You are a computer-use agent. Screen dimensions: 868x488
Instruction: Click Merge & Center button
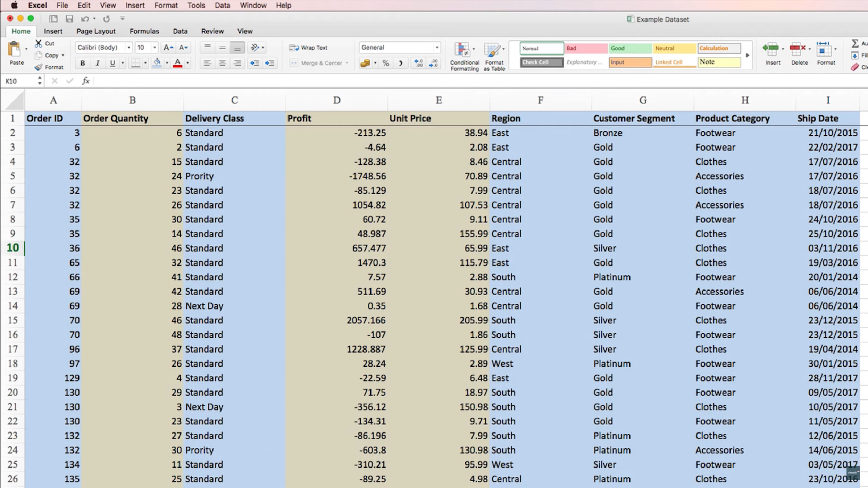(x=317, y=63)
